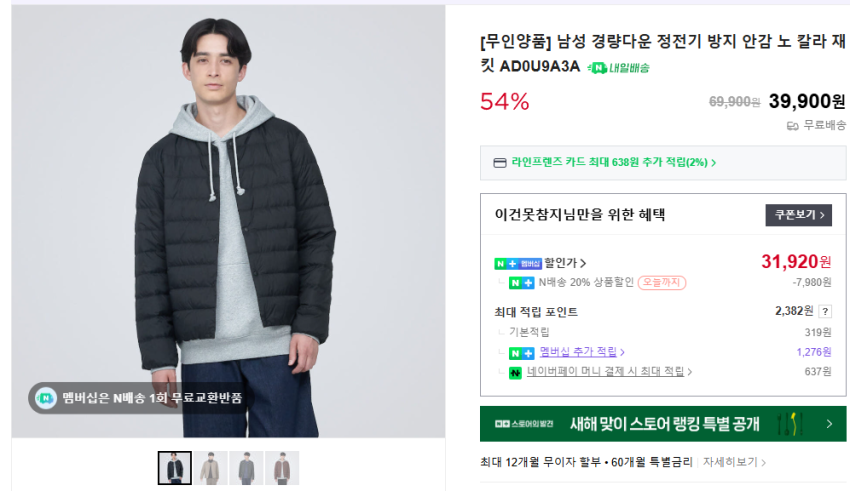Click the N membership icon on the image banner

(x=46, y=397)
